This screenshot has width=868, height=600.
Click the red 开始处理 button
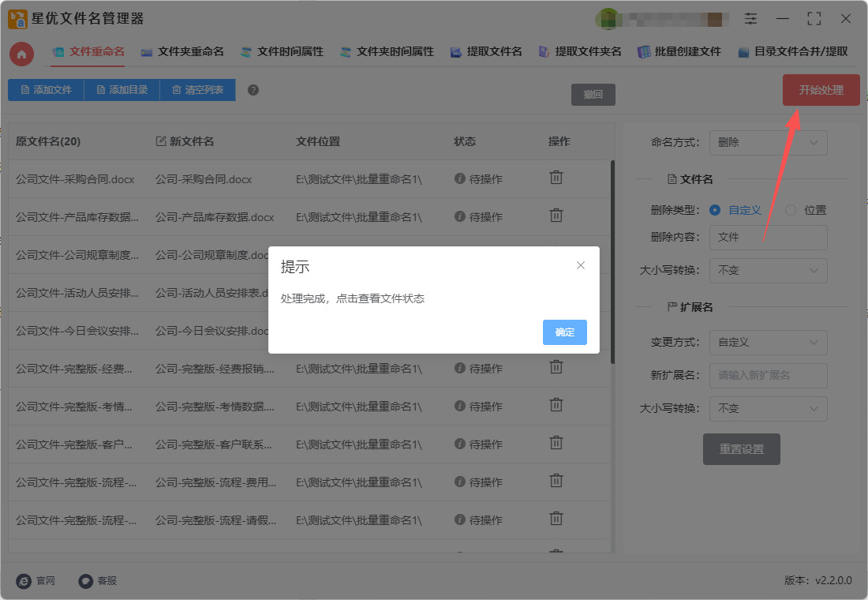tap(821, 90)
